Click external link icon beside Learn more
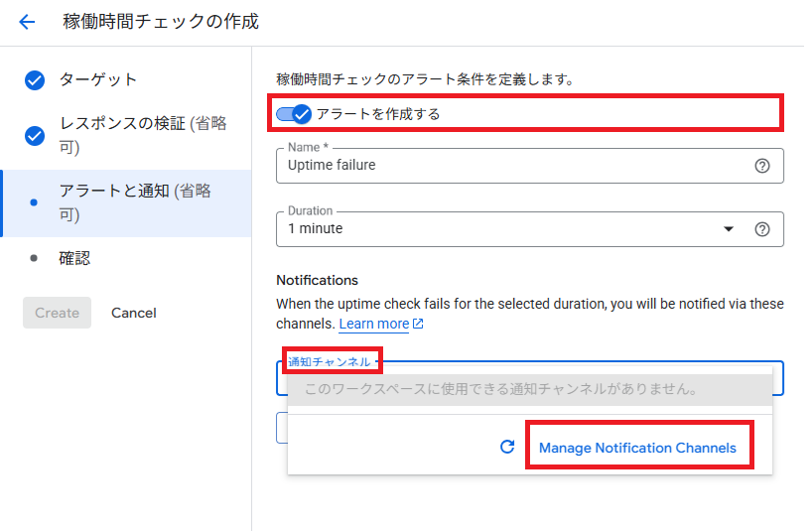Image resolution: width=812 pixels, height=531 pixels. tap(418, 325)
